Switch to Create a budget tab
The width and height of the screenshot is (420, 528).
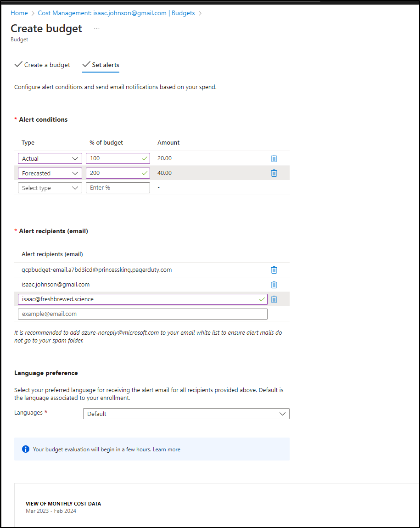click(x=42, y=65)
